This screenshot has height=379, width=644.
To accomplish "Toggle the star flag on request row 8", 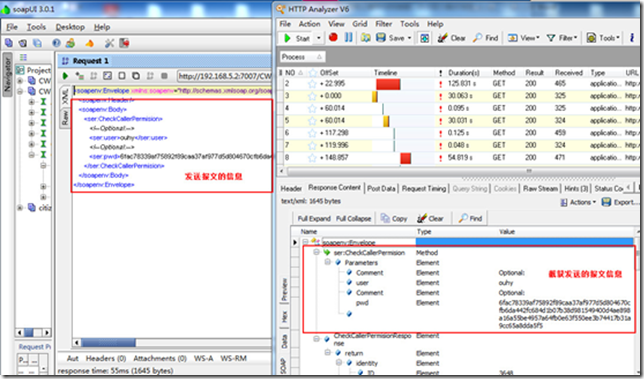I will click(x=313, y=158).
